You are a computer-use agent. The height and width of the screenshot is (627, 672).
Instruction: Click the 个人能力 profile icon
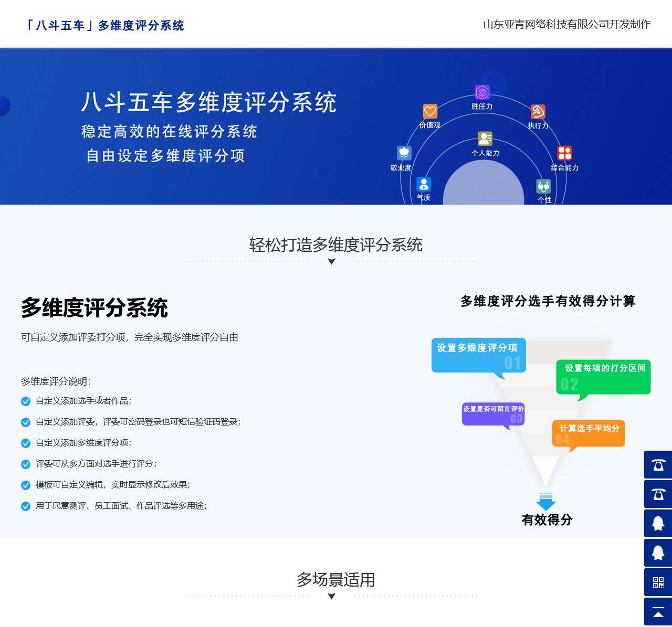coord(485,139)
